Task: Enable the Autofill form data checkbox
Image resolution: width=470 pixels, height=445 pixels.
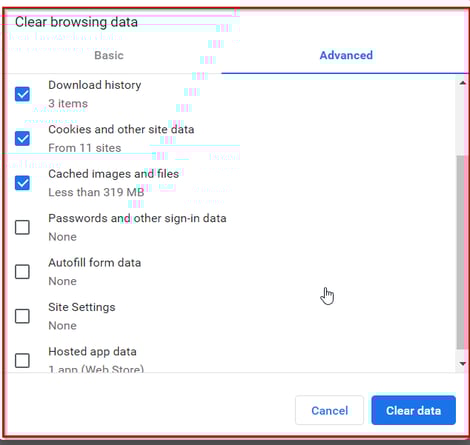Action: coord(22,272)
